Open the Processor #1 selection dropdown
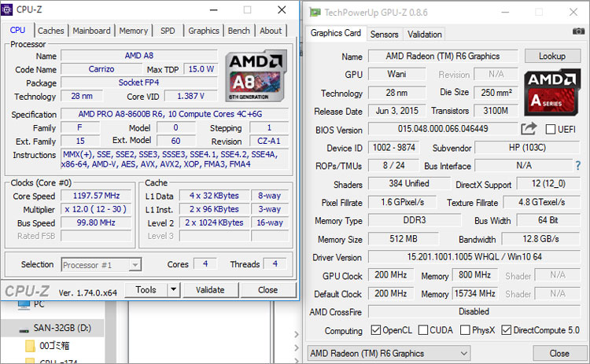590x364 pixels. click(101, 265)
